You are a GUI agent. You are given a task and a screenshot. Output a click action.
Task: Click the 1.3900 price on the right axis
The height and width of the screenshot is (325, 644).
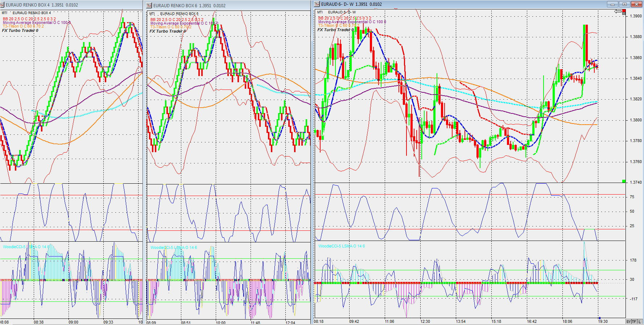[636, 16]
